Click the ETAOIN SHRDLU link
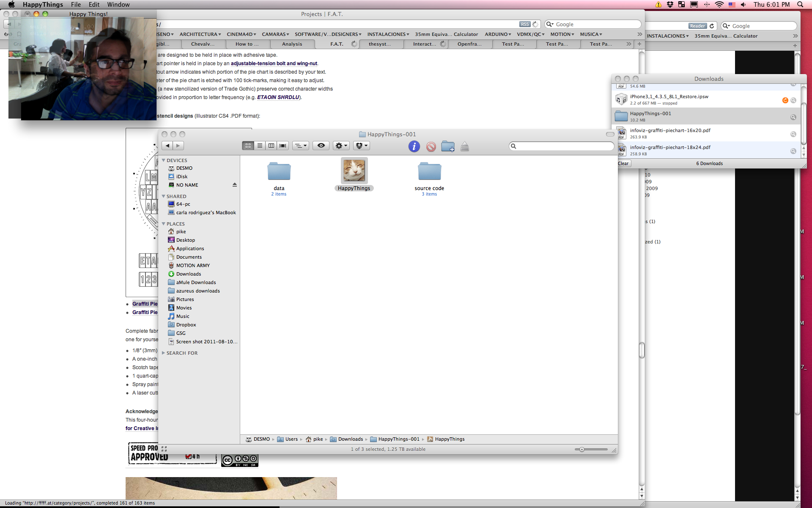This screenshot has height=508, width=812. [x=278, y=97]
